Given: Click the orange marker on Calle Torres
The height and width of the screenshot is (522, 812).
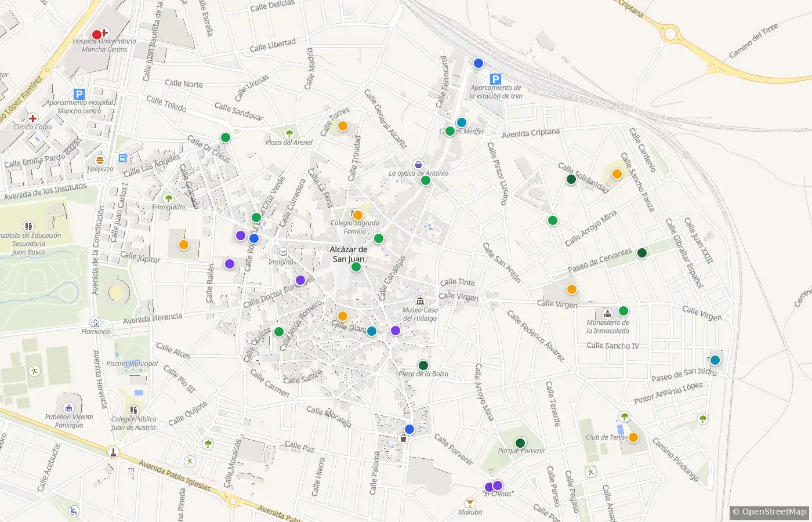Looking at the screenshot, I should pos(343,126).
